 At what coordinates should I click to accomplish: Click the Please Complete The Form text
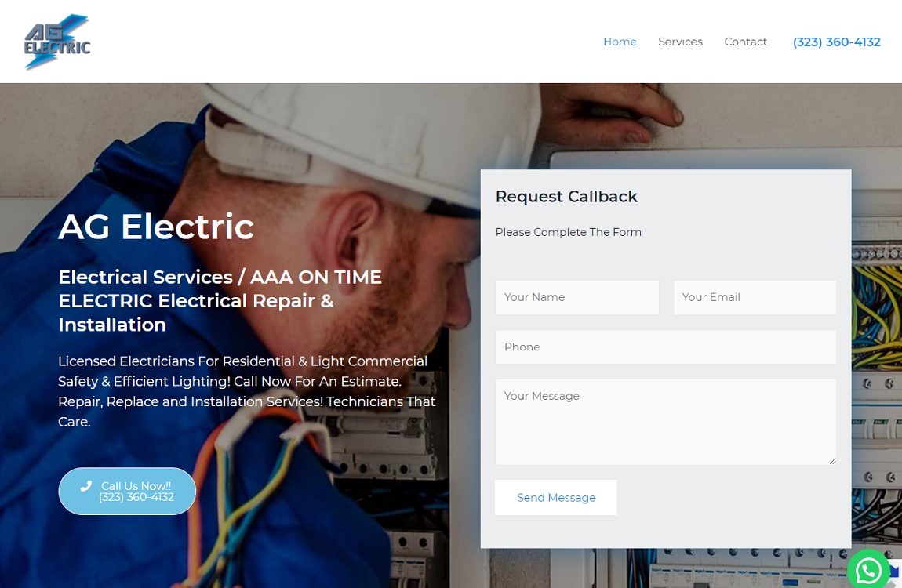569,232
